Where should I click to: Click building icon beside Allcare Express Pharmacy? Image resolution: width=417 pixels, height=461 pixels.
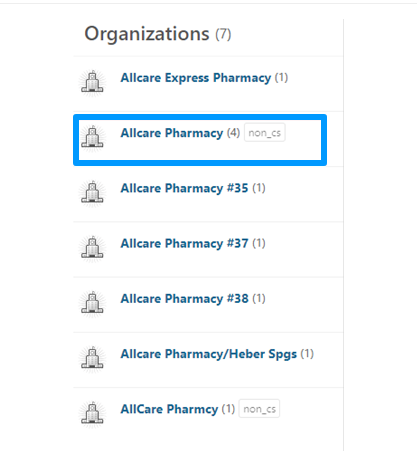92,82
